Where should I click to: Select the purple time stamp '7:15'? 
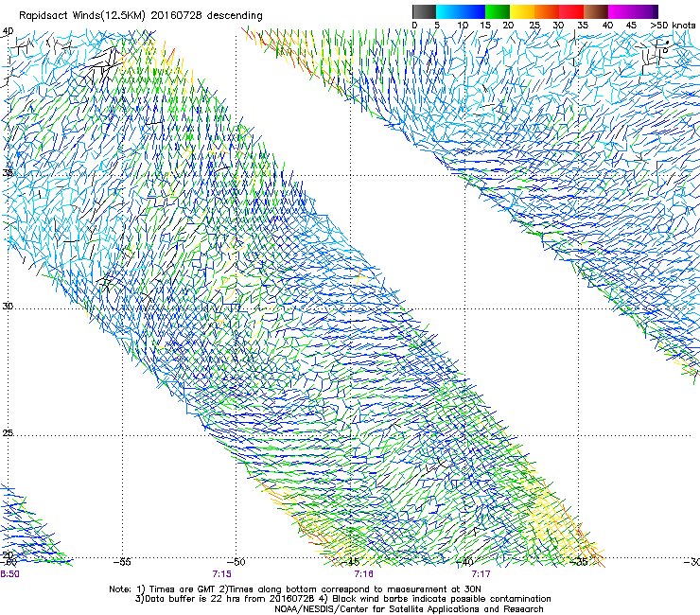coord(222,574)
